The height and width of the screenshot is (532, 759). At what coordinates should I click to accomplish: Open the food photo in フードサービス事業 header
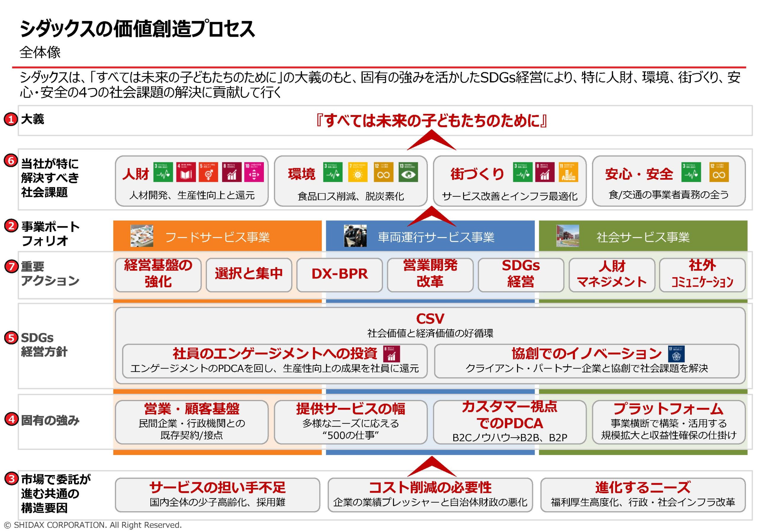click(142, 236)
